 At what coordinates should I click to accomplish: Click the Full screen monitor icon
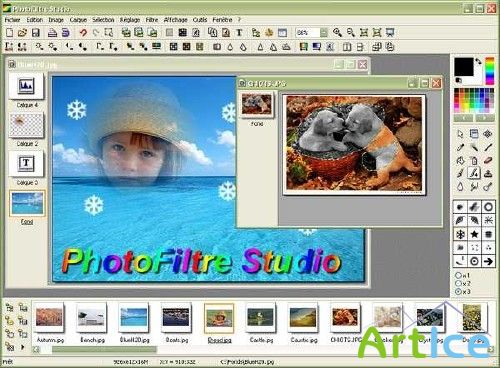[390, 32]
